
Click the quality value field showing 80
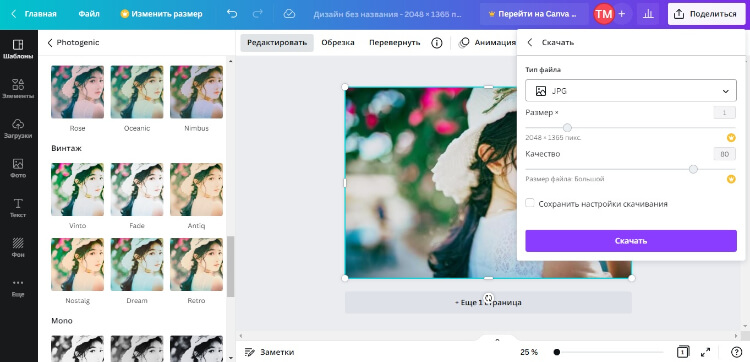coord(724,154)
